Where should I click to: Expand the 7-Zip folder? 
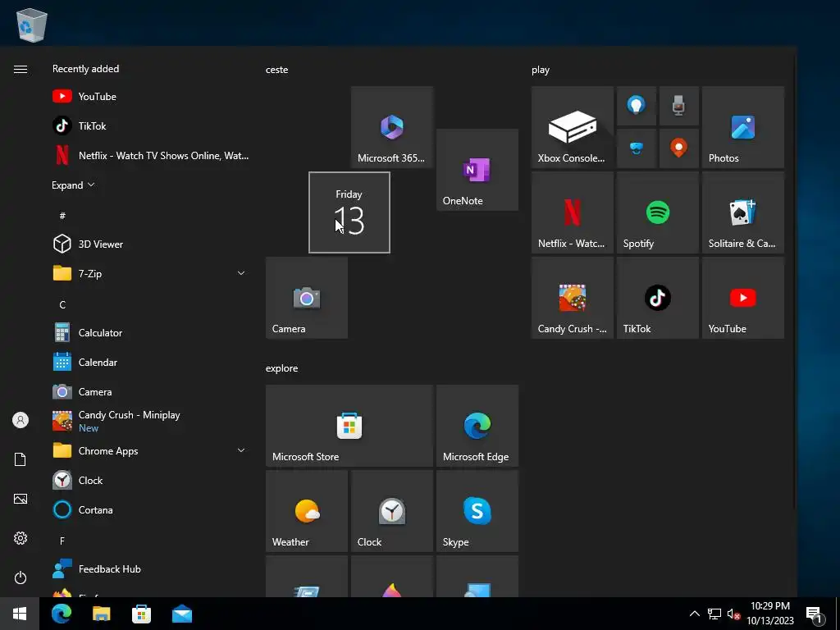150,273
